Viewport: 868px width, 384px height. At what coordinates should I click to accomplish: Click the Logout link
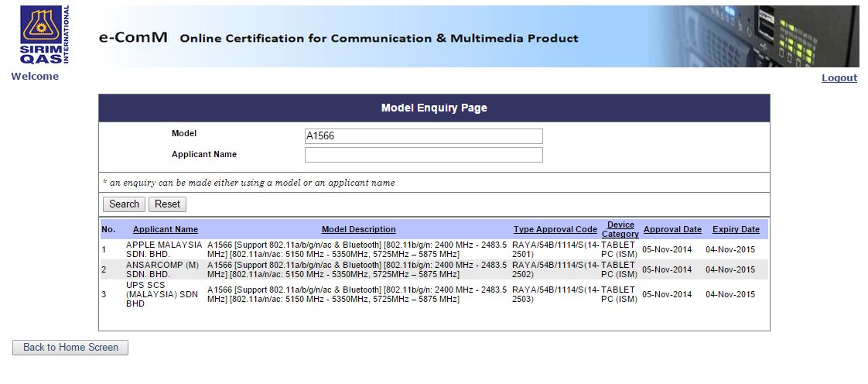click(839, 77)
